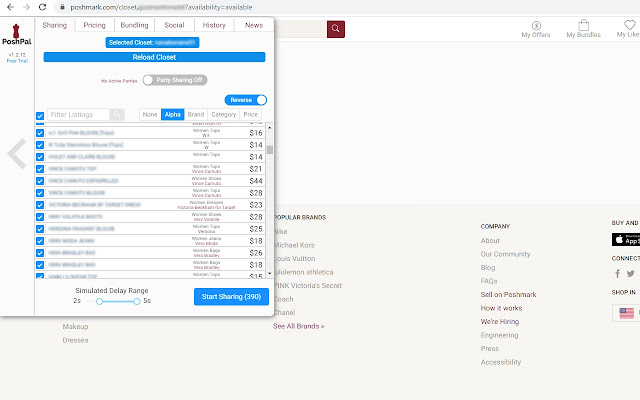This screenshot has height=400, width=640.
Task: Open Sell on Poshmark link
Action: pos(509,295)
